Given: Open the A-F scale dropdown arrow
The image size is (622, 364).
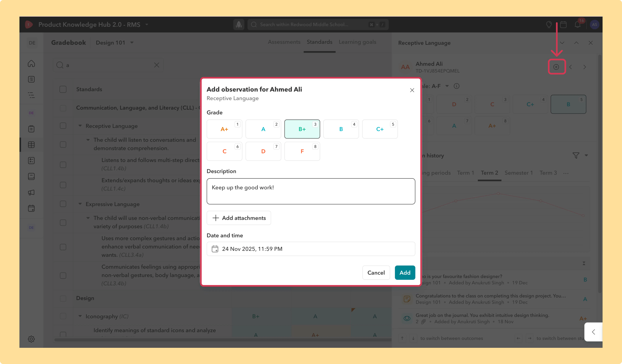Looking at the screenshot, I should click(447, 86).
